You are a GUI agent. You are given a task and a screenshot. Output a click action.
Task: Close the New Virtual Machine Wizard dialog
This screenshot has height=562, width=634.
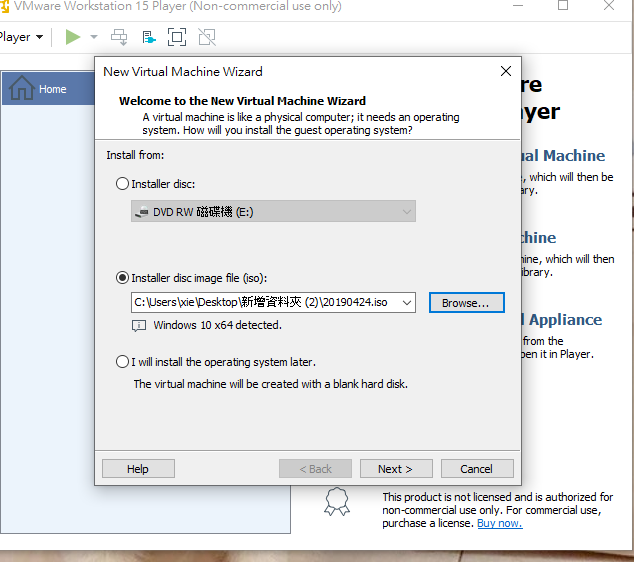506,71
